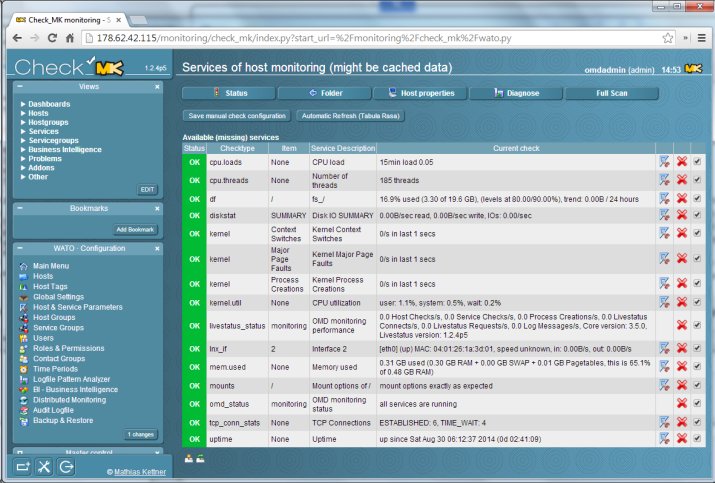Toggle checkbox for livestatus_status service
This screenshot has width=715, height=483.
pos(697,325)
